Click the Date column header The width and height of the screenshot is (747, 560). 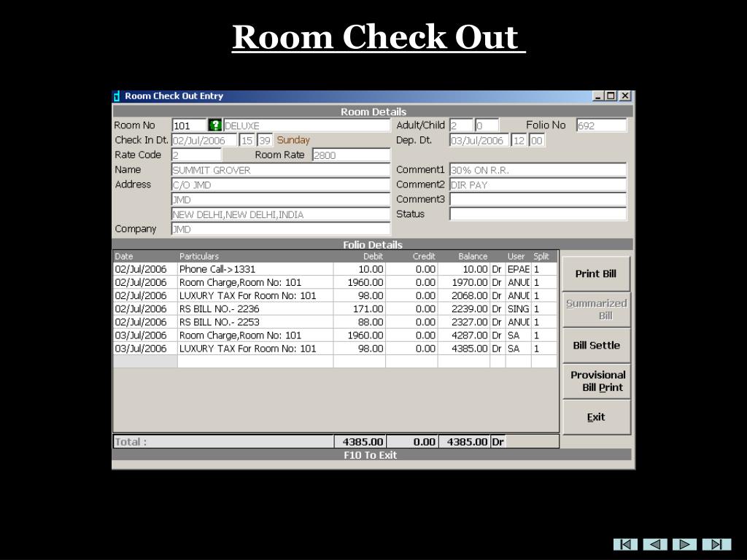coord(145,256)
